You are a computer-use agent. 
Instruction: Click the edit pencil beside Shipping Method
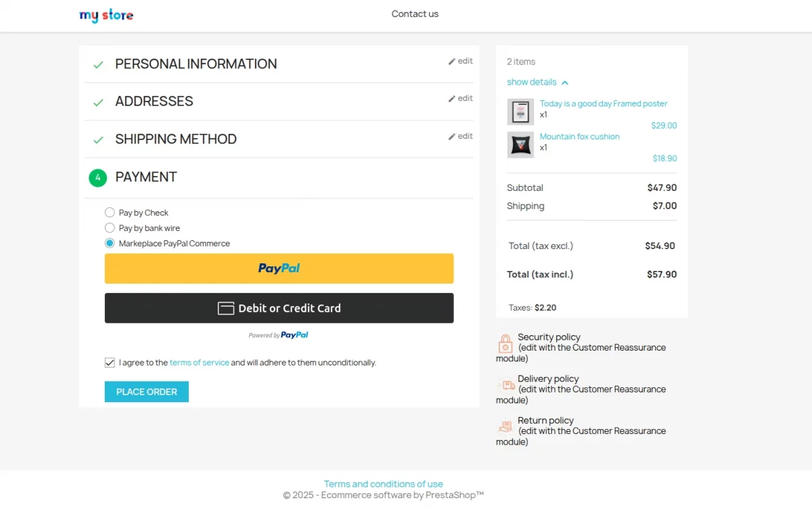point(460,136)
